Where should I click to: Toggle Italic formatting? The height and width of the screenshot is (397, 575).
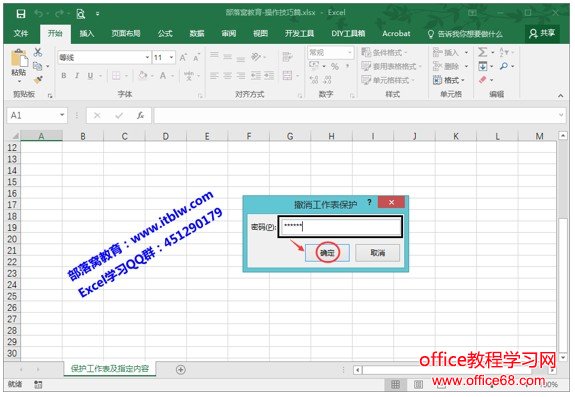pyautogui.click(x=77, y=76)
